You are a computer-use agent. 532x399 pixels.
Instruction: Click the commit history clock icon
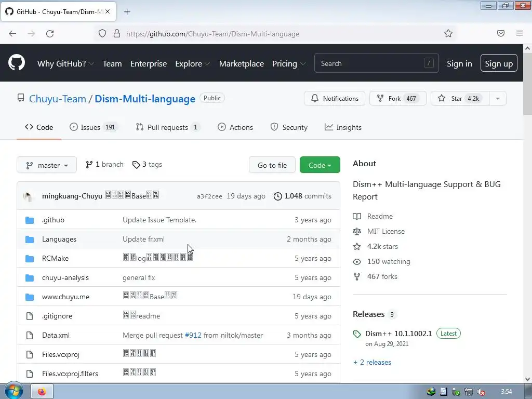[x=277, y=196]
